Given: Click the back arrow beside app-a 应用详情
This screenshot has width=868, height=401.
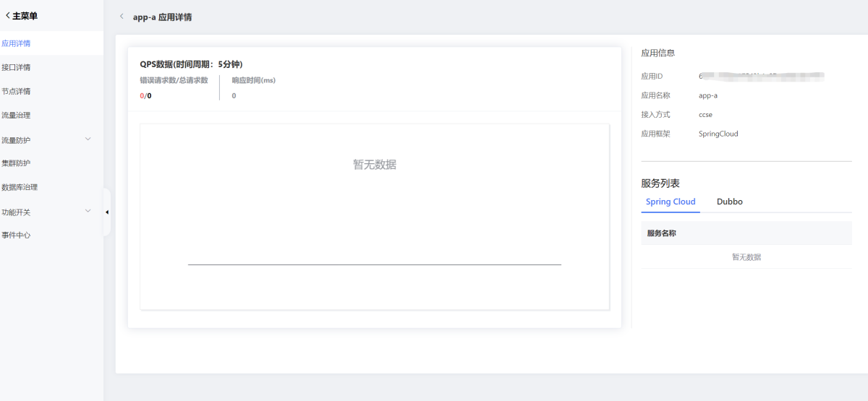Looking at the screenshot, I should coord(121,16).
